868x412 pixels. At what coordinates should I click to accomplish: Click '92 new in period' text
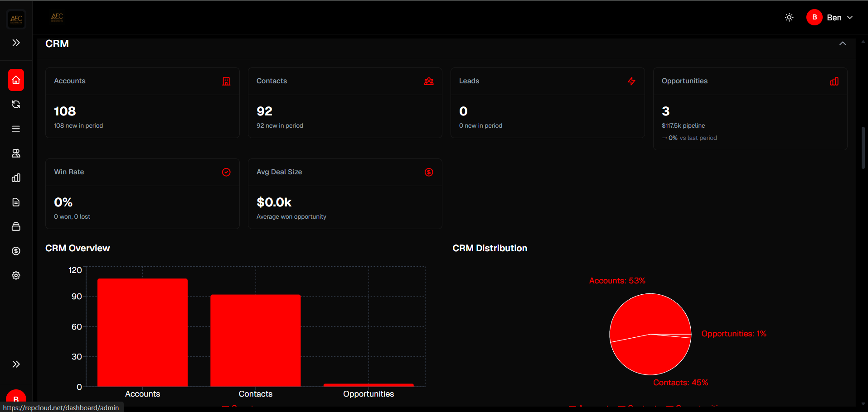coord(280,126)
